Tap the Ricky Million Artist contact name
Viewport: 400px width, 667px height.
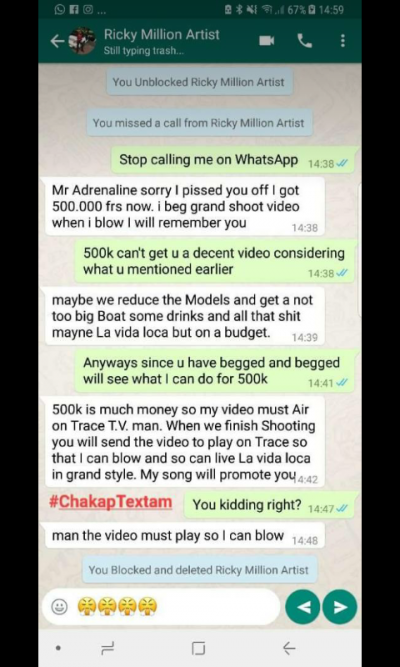[162, 34]
